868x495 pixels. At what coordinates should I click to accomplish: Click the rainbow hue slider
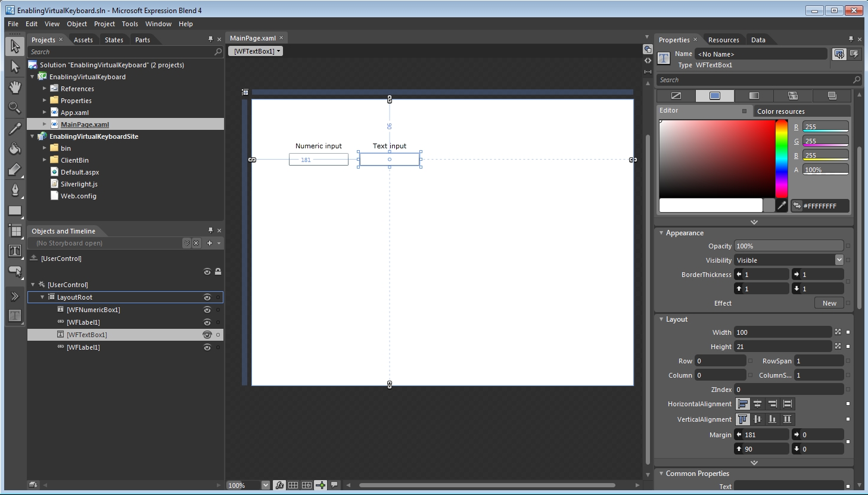tap(782, 158)
